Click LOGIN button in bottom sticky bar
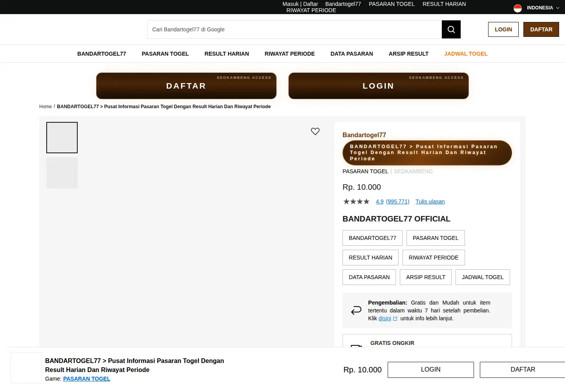Screen dimensions: 565x392 [x=431, y=370]
